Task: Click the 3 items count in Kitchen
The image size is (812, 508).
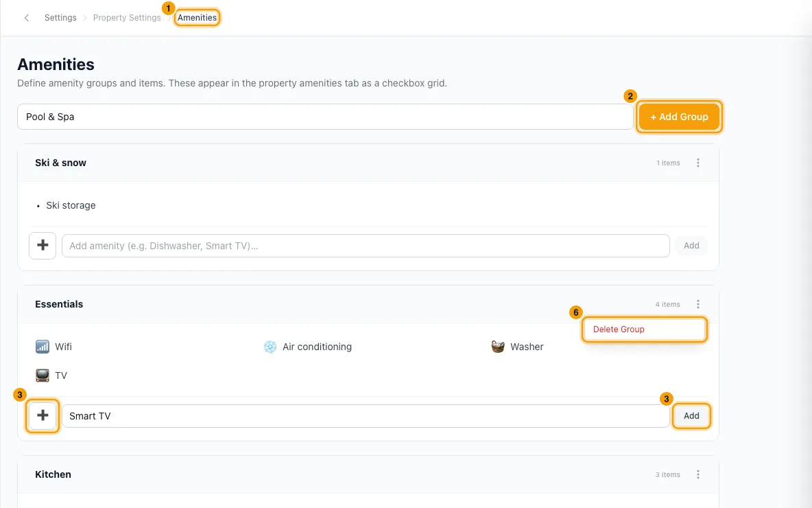Action: click(x=667, y=474)
